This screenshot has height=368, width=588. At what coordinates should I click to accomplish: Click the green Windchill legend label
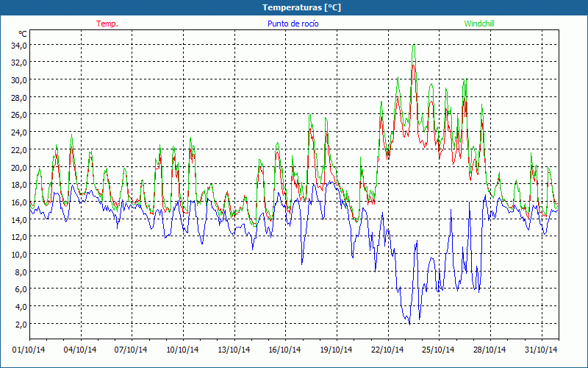coord(479,24)
